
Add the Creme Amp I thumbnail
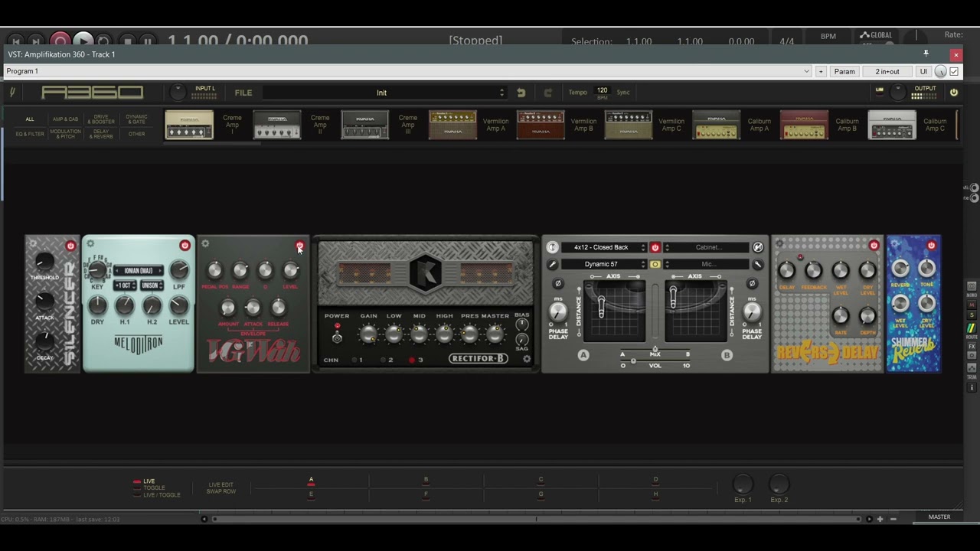coord(189,125)
